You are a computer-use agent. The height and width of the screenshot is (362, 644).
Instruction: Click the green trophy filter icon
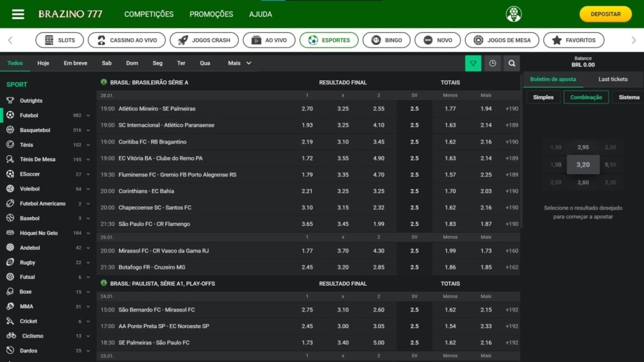pyautogui.click(x=473, y=63)
